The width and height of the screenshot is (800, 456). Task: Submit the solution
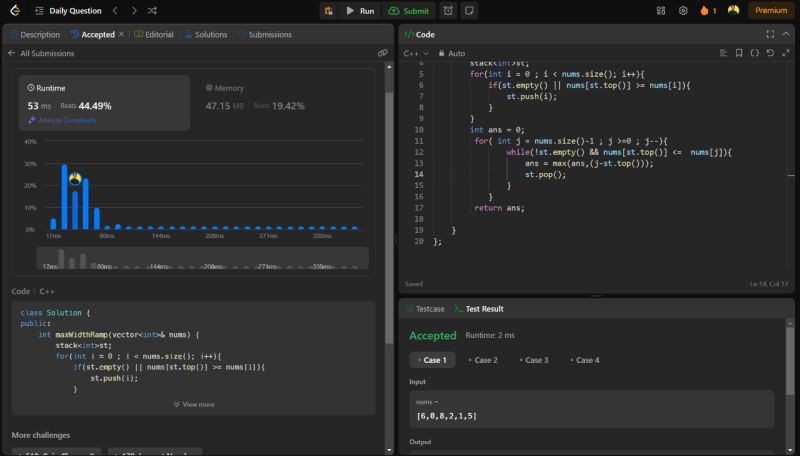click(x=409, y=11)
